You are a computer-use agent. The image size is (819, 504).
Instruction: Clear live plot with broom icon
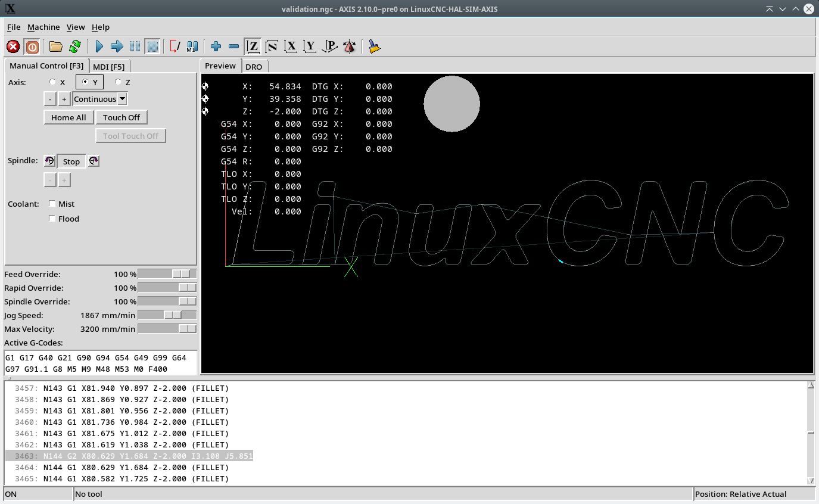pyautogui.click(x=374, y=46)
